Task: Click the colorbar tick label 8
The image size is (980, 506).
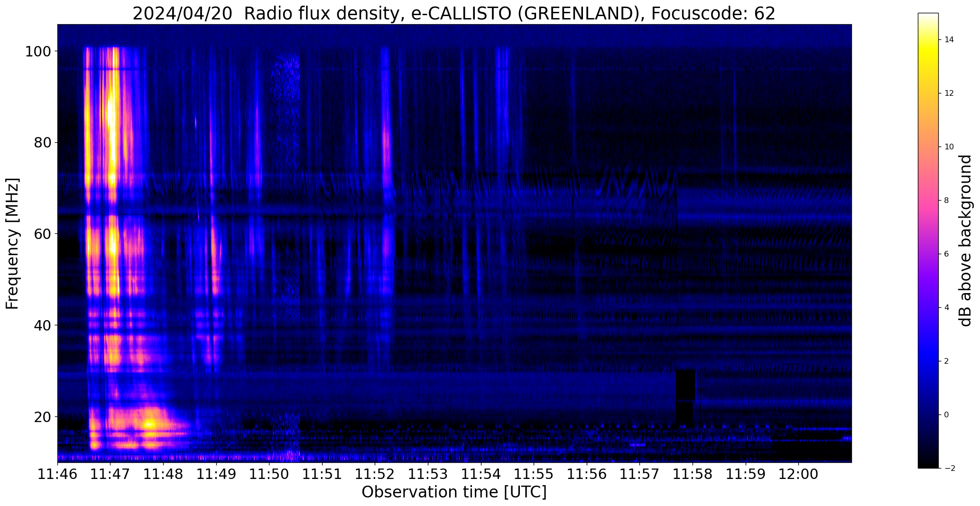Action: (x=947, y=201)
